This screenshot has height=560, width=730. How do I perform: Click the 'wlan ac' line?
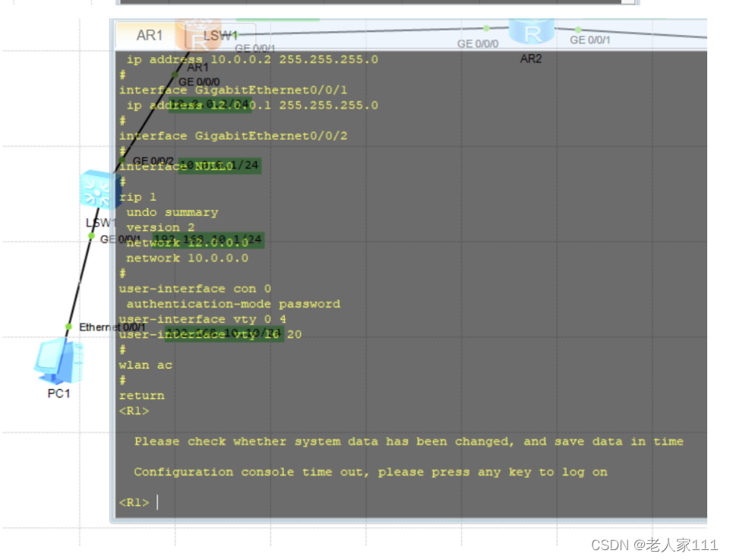pos(145,365)
